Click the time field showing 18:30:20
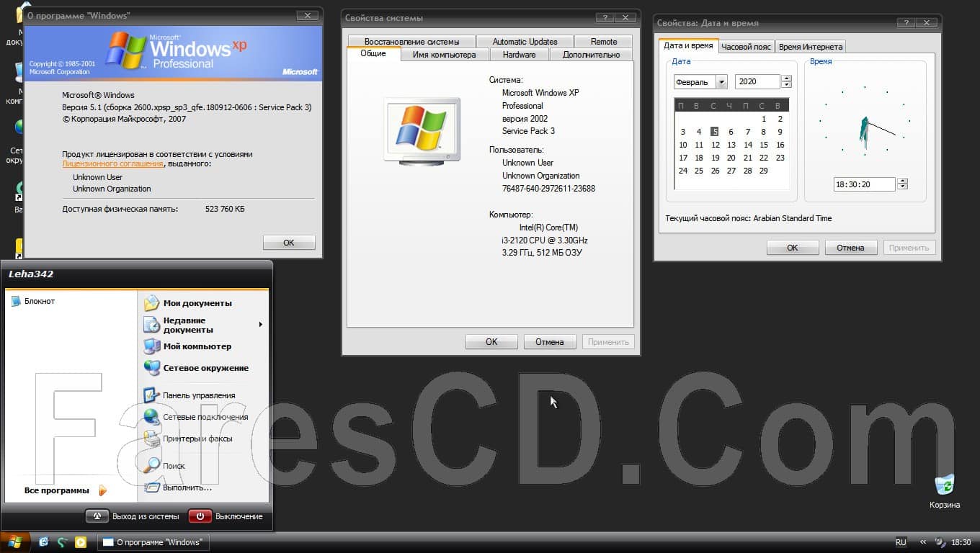This screenshot has width=980, height=553. click(x=864, y=184)
